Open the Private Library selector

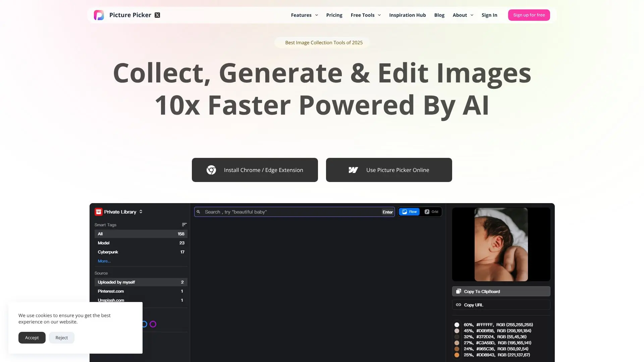119,212
